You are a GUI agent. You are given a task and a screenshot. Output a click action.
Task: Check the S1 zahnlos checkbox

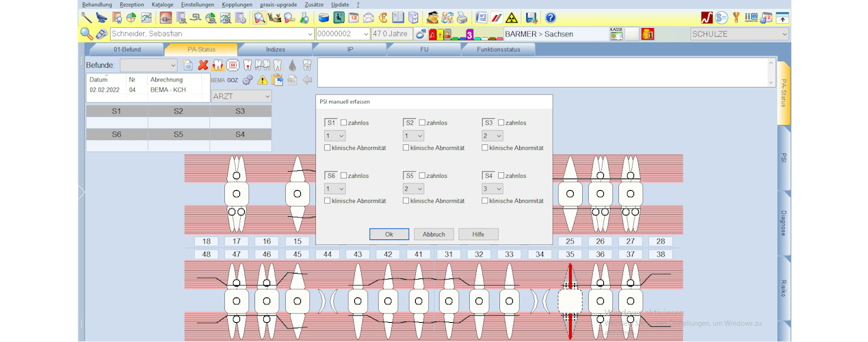click(344, 123)
